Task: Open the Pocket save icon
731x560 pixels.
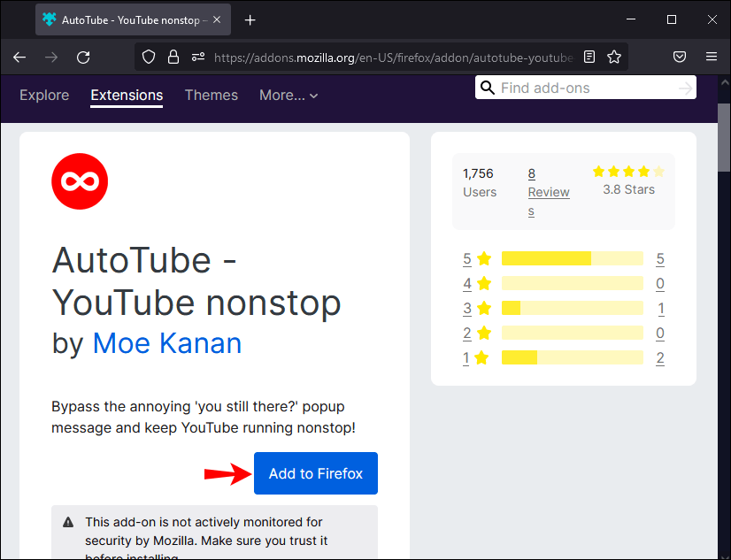Action: point(680,57)
